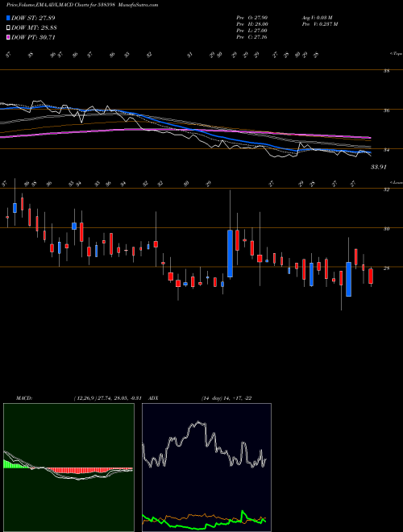
Task: Click the chart title for 538398
Action: click(82, 5)
